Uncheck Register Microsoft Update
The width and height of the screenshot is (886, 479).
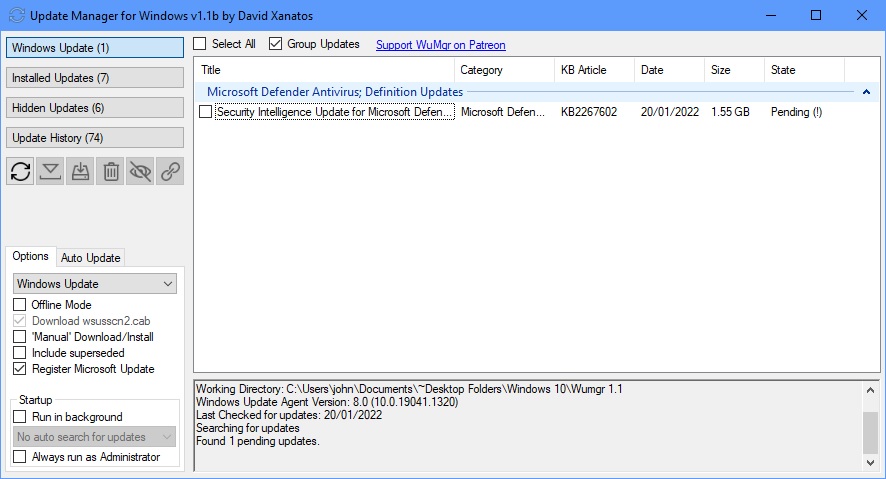coord(20,369)
